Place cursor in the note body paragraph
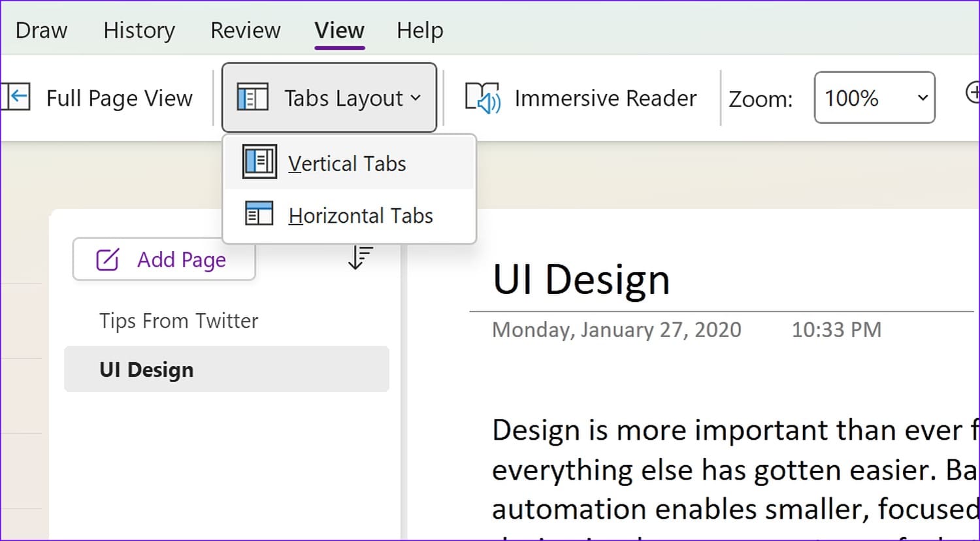Viewport: 980px width, 541px height. coord(725,470)
